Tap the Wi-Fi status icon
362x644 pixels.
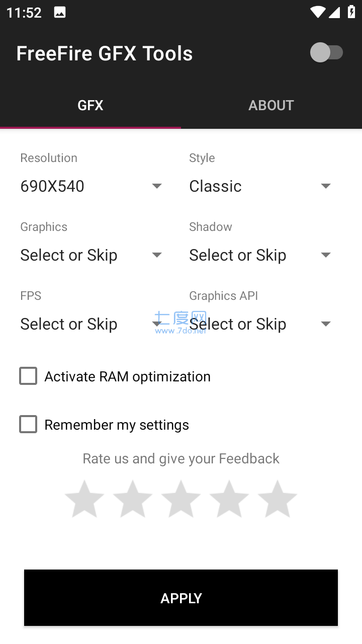click(x=317, y=13)
